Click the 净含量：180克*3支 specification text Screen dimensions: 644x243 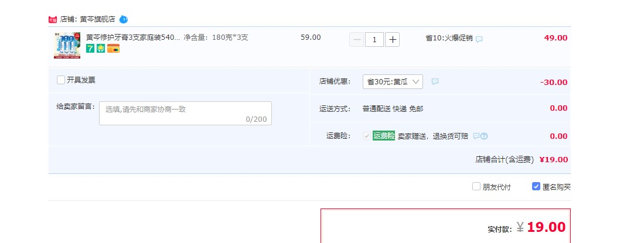pos(216,37)
